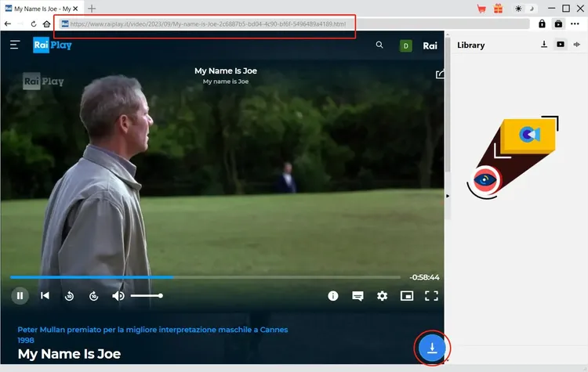Rewind video by 10 seconds

pos(69,295)
